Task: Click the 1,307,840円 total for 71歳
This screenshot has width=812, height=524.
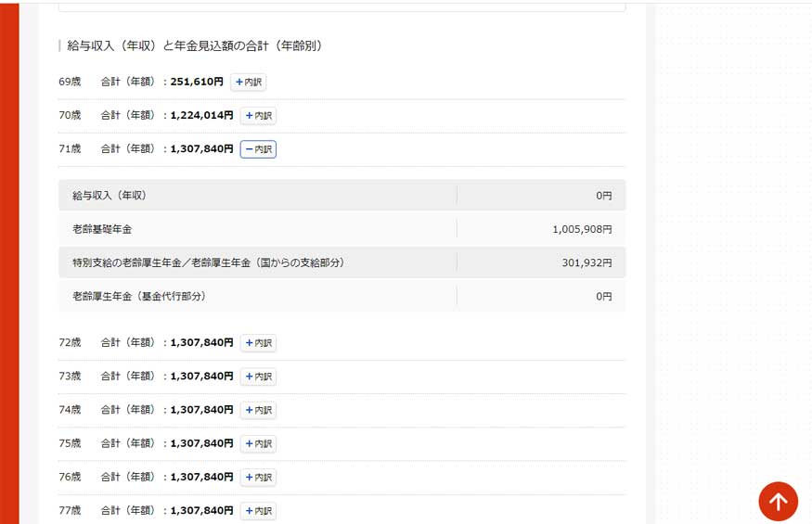Action: tap(202, 148)
